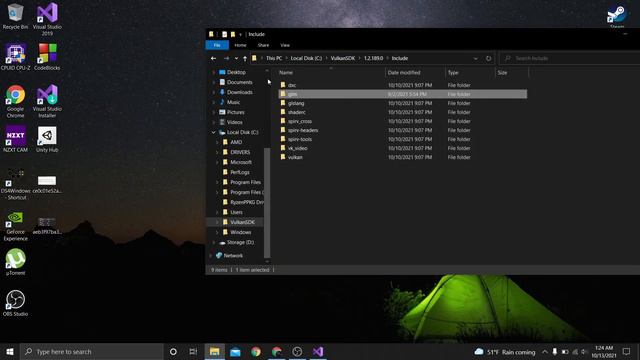Click the Windows Start button
The image size is (640, 360).
[10, 351]
